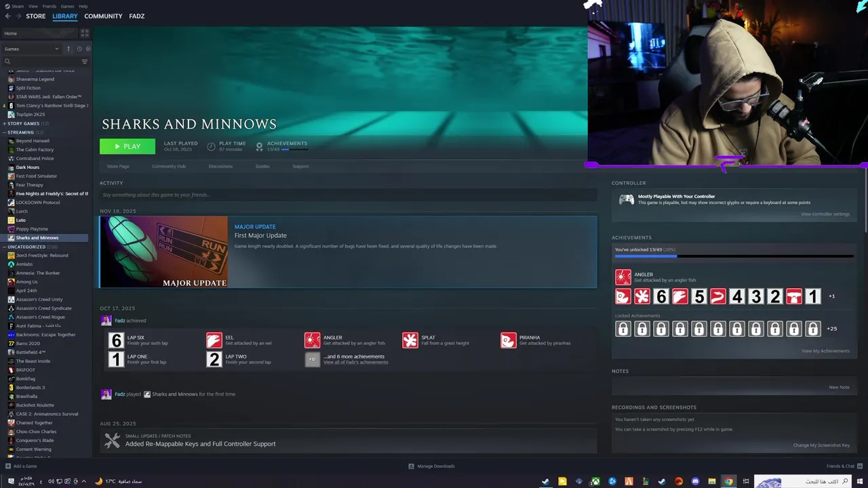The width and height of the screenshot is (868, 488).
Task: Click Add a Game
Action: [x=21, y=466]
